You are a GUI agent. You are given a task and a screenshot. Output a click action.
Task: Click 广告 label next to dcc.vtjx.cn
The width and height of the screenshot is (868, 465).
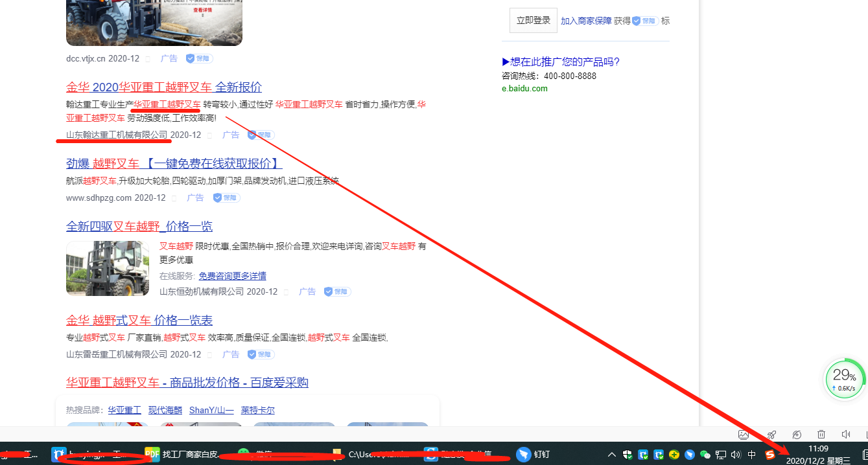coord(169,58)
